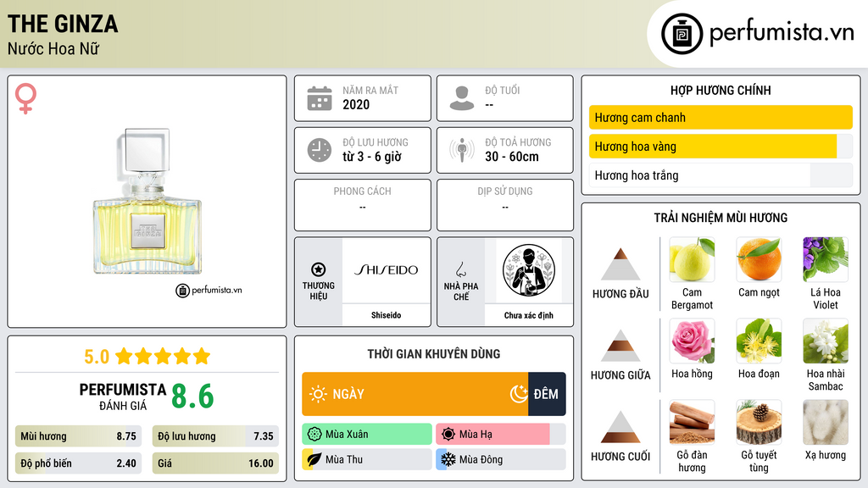This screenshot has width=868, height=488.
Task: Click the five-star rating stars
Action: coord(163,357)
